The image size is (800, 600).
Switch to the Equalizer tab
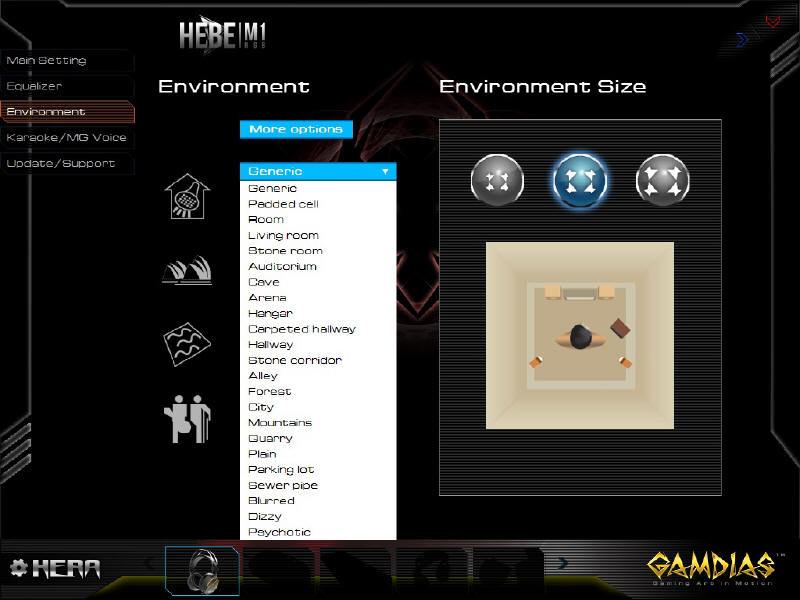(x=67, y=86)
